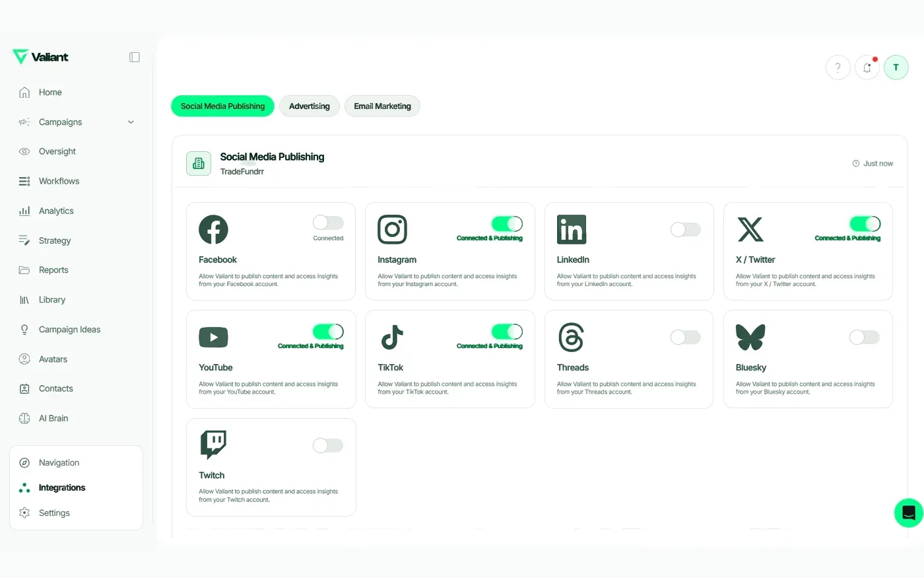
Task: Click the Instagram logo icon
Action: [x=392, y=229]
